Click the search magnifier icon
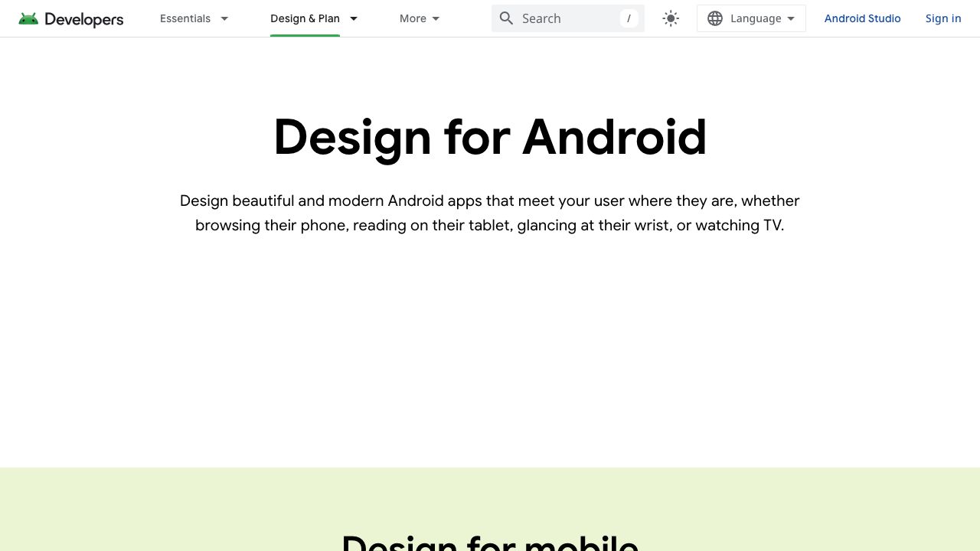Viewport: 980px width, 551px height. (506, 18)
